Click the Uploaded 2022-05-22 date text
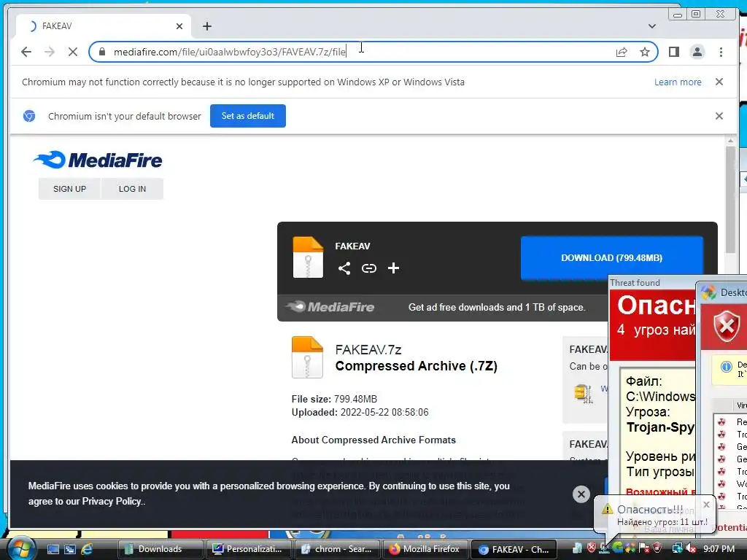The image size is (747, 560). point(360,413)
